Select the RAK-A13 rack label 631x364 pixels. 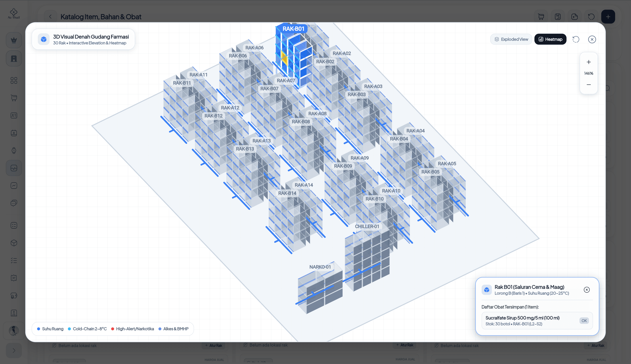pos(261,141)
